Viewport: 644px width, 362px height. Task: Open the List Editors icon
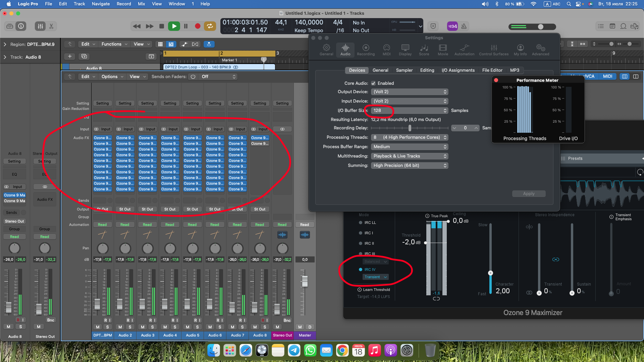point(601,26)
